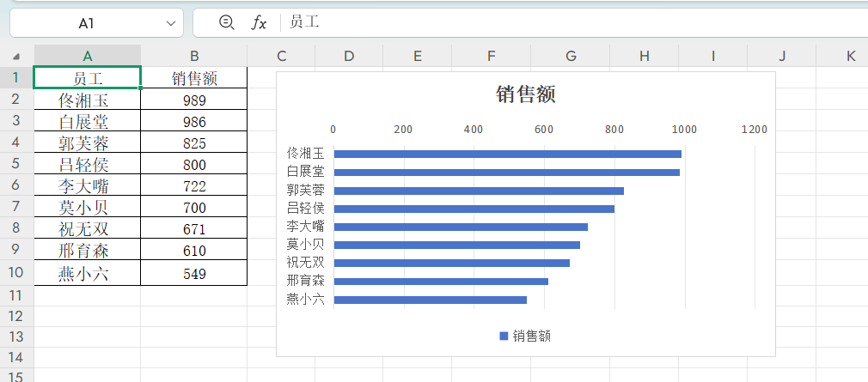Click the 佟湘玉 bar in the chart
The width and height of the screenshot is (868, 382).
coord(507,155)
